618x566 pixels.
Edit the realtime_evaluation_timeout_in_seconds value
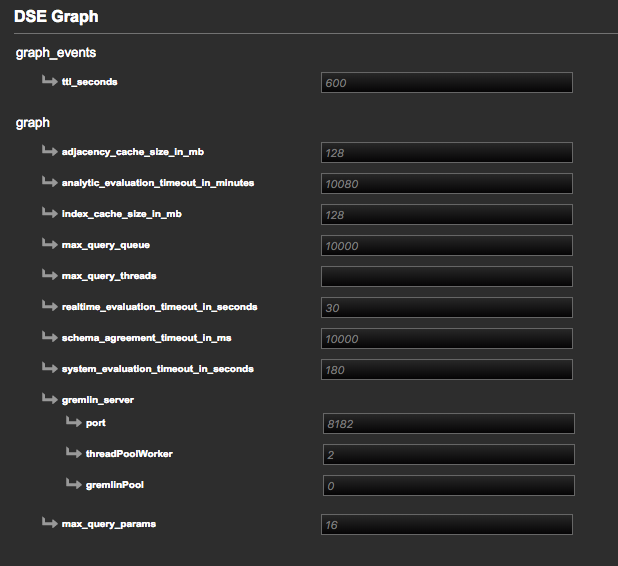click(x=447, y=307)
